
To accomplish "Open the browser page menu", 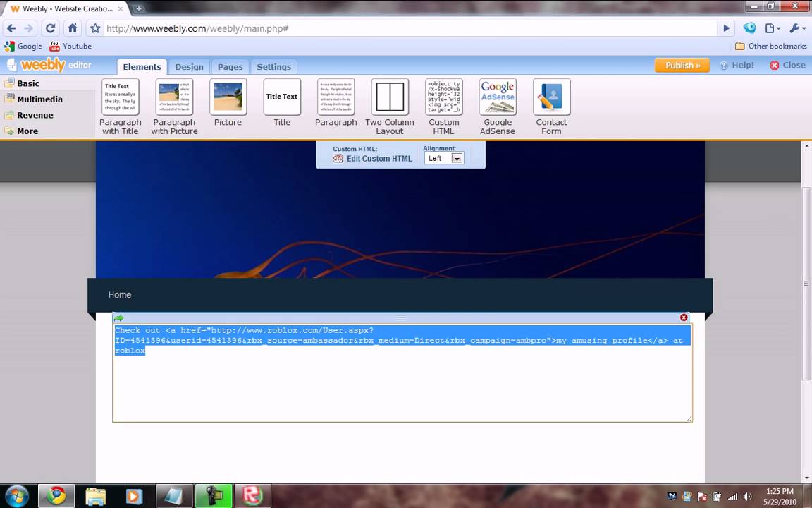I will (x=773, y=28).
